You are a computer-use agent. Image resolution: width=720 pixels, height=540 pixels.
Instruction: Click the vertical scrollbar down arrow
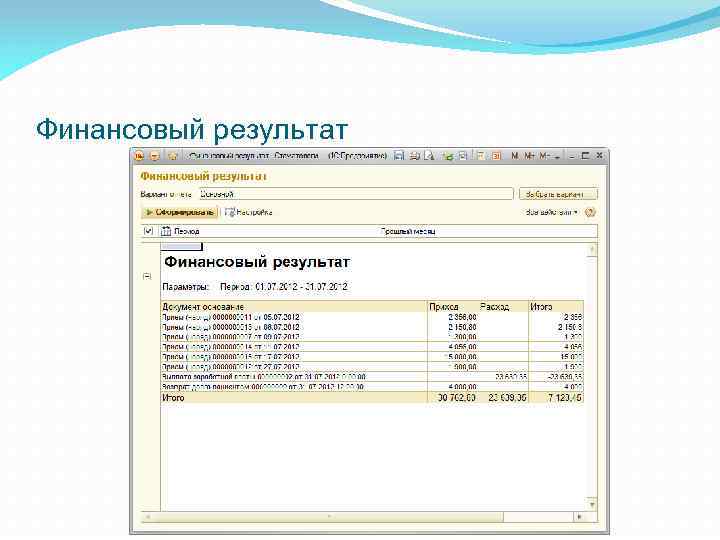click(x=592, y=504)
